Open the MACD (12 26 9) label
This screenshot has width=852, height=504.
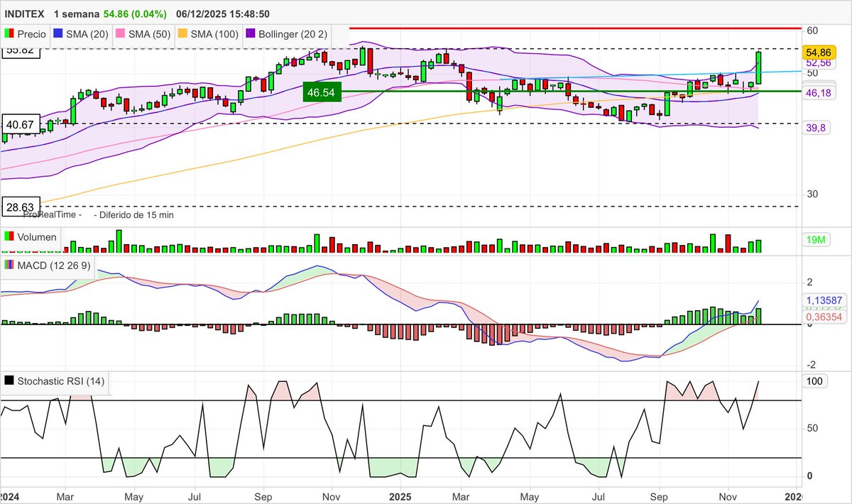53,265
